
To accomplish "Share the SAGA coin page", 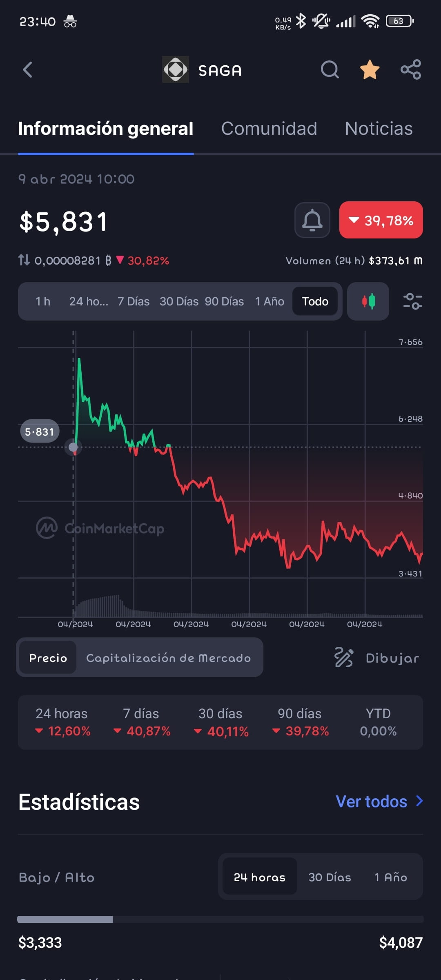I will [x=410, y=69].
